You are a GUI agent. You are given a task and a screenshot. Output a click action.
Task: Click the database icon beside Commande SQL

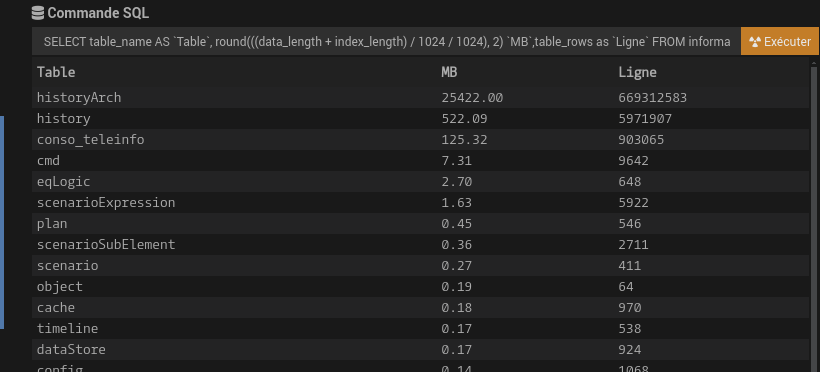point(38,13)
